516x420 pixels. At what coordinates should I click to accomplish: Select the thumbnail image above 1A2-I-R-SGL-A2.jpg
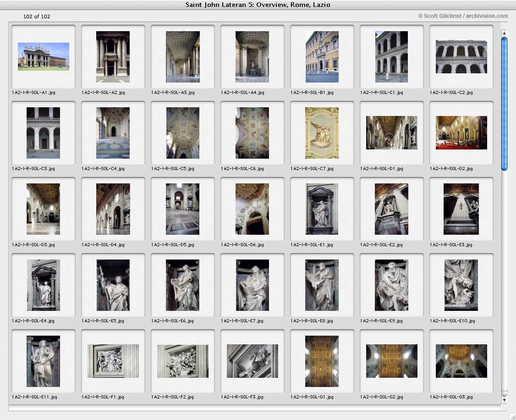[113, 56]
